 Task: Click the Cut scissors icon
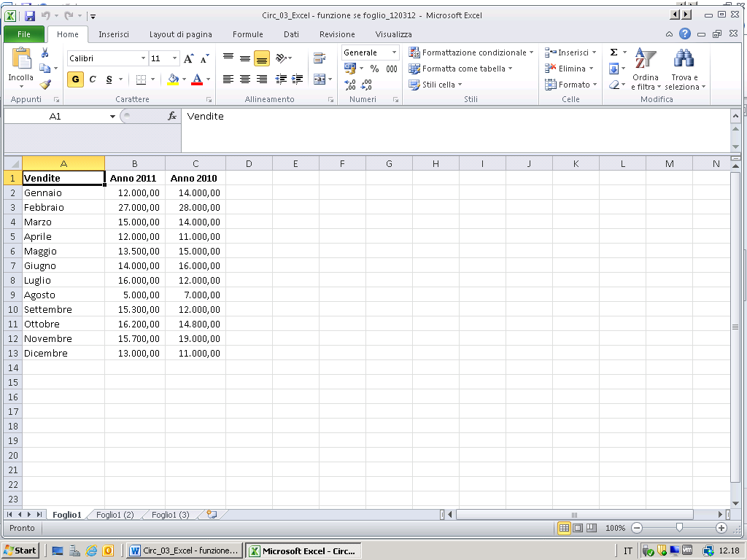pyautogui.click(x=45, y=53)
